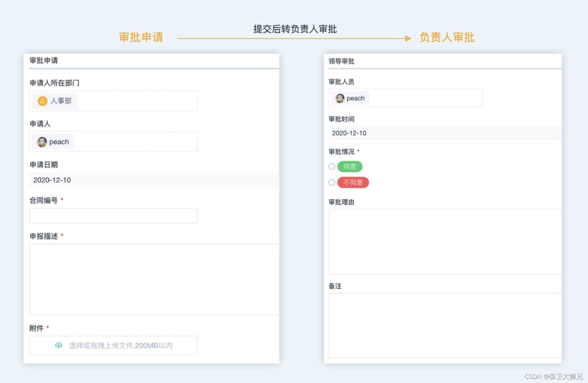
Task: Select the 同意 radio option
Action: point(332,166)
